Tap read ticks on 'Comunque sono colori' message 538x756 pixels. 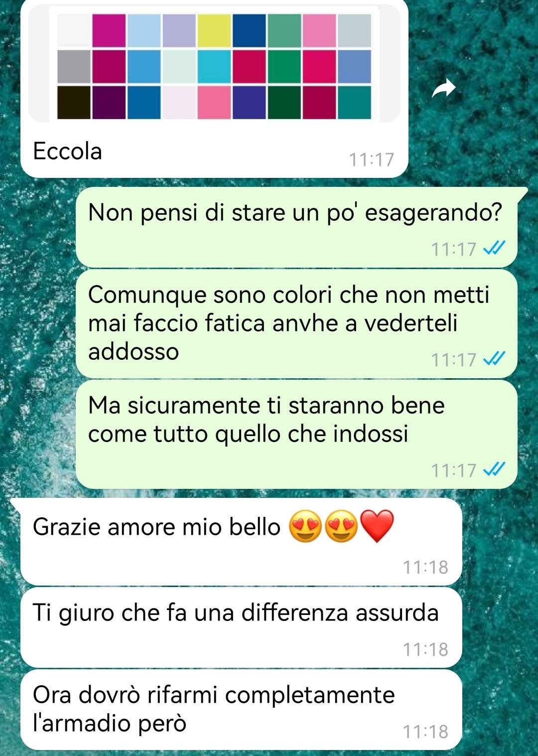[x=494, y=358]
